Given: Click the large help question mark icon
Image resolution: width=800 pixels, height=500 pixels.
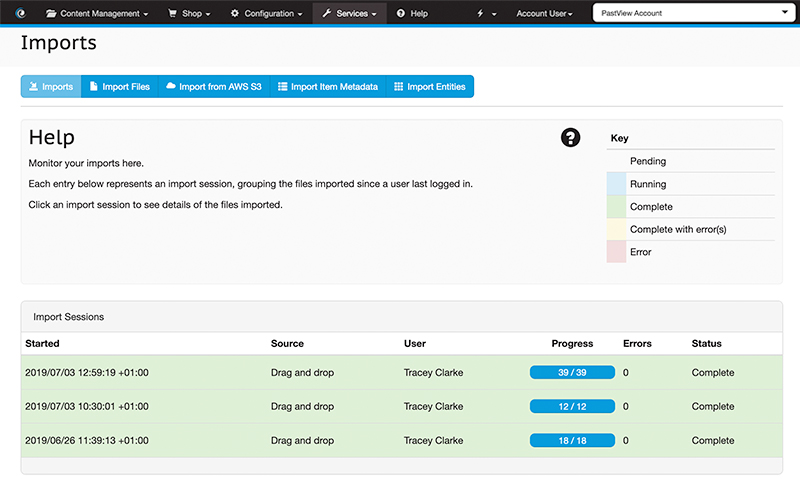Looking at the screenshot, I should (570, 137).
